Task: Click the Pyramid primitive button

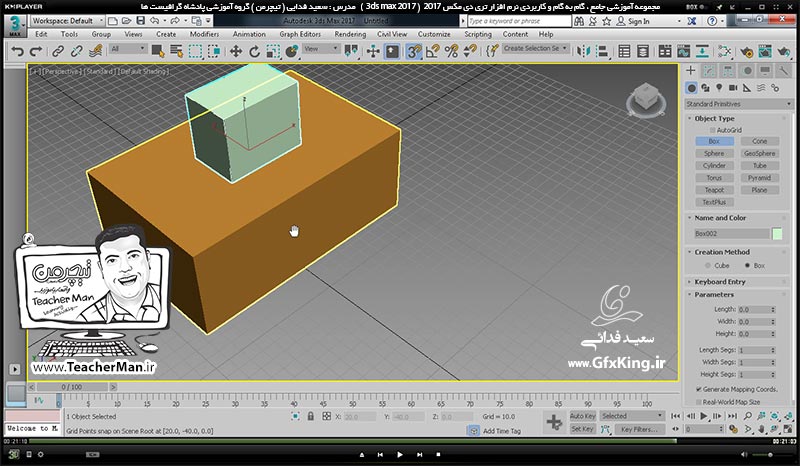Action: point(760,178)
